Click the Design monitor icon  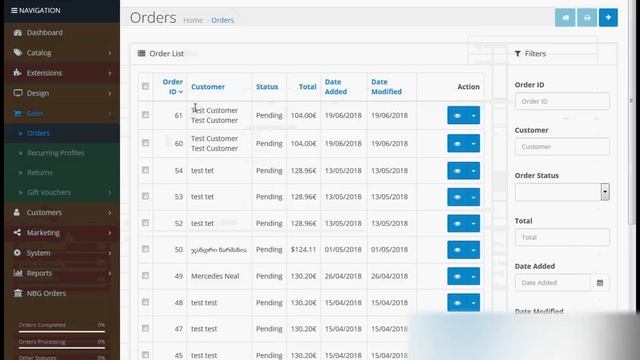pyautogui.click(x=18, y=93)
